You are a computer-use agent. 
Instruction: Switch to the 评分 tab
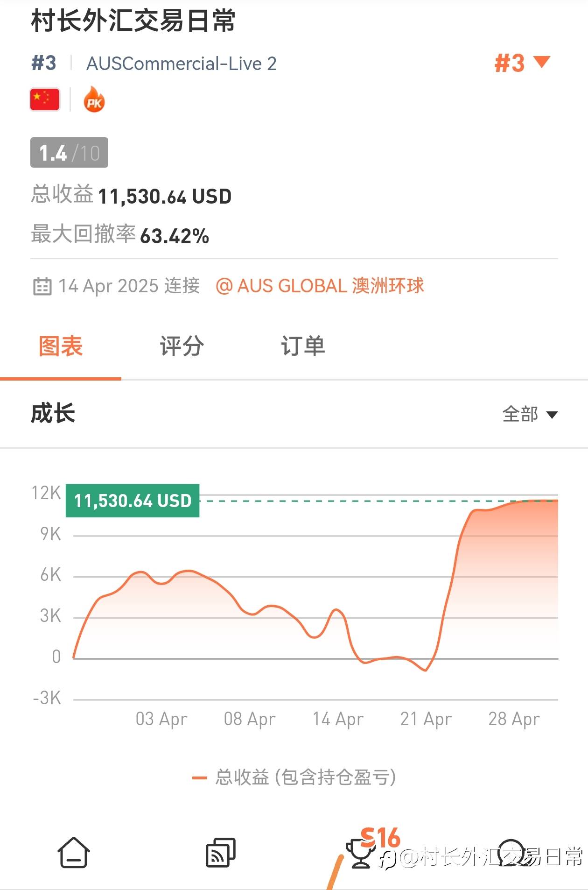[x=182, y=346]
